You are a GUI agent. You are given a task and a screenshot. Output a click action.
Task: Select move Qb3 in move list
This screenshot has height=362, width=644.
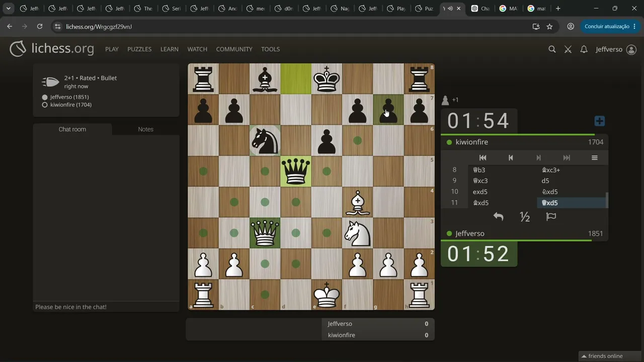pyautogui.click(x=503, y=170)
